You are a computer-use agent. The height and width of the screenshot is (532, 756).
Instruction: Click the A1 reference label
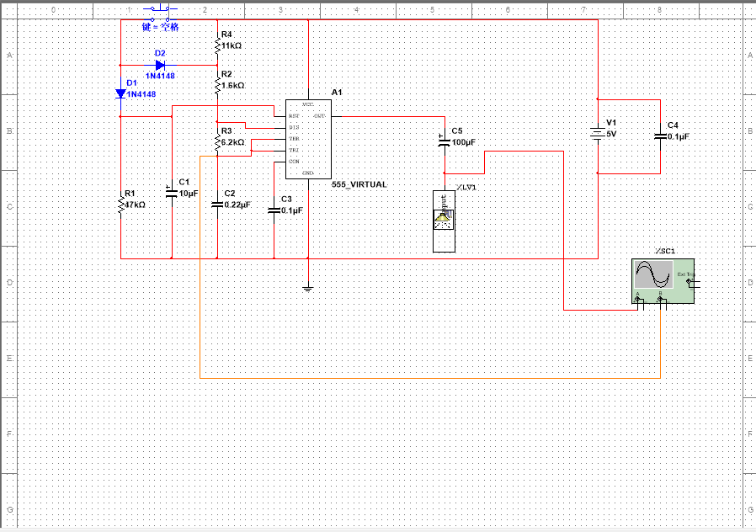pyautogui.click(x=337, y=92)
